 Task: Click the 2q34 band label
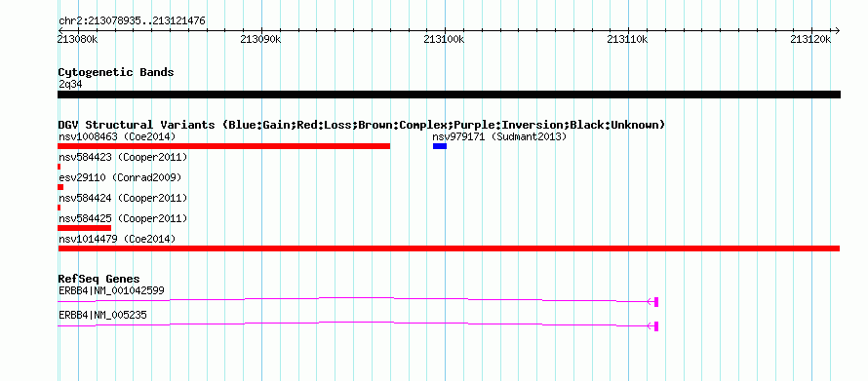point(70,85)
